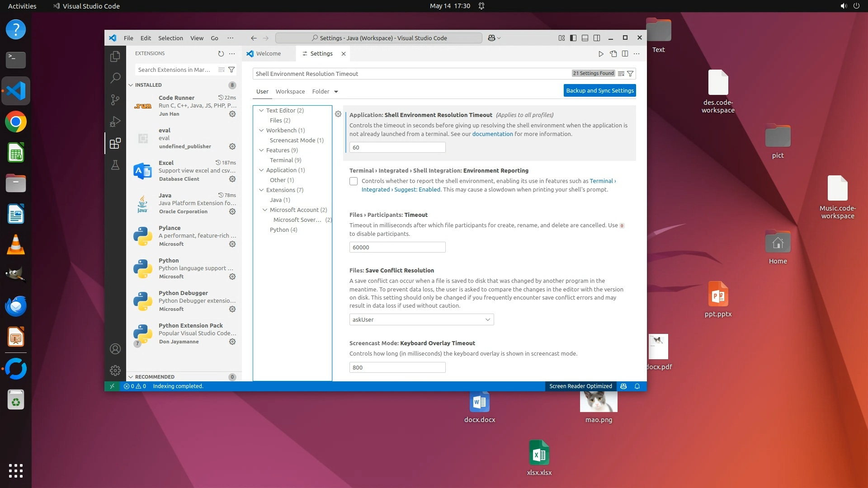Screen dimensions: 868x488
Task: Open the Manage gear for Code Runner extension
Action: click(232, 114)
